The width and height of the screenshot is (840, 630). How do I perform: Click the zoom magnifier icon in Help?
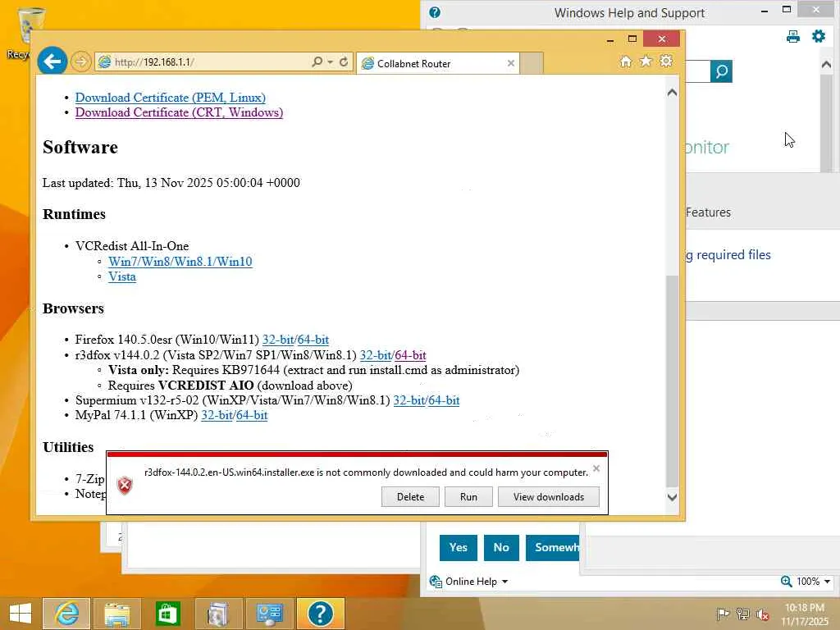coord(786,582)
